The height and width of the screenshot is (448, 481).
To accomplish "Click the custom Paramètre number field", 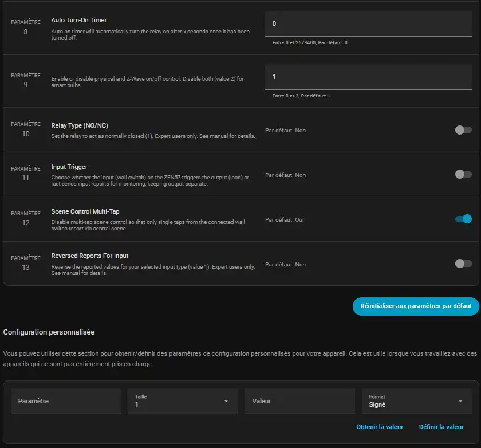I will coord(66,401).
